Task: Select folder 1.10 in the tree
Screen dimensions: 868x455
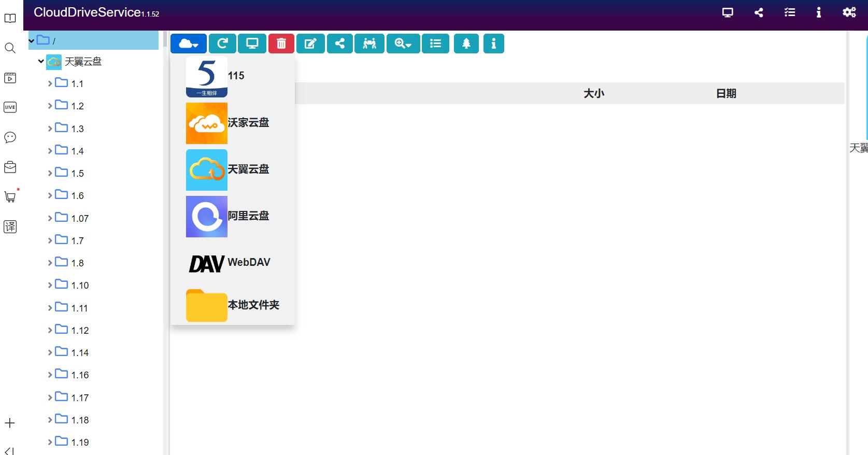Action: click(x=72, y=285)
